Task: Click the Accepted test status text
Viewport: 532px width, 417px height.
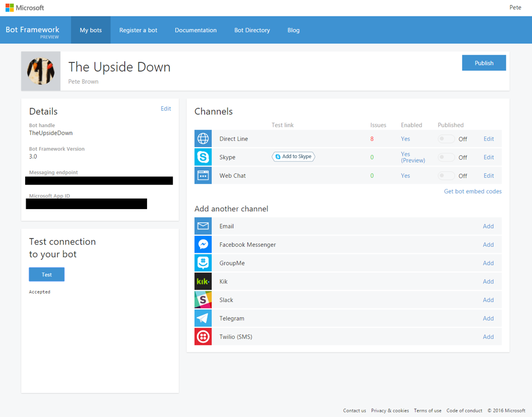Action: pyautogui.click(x=39, y=292)
